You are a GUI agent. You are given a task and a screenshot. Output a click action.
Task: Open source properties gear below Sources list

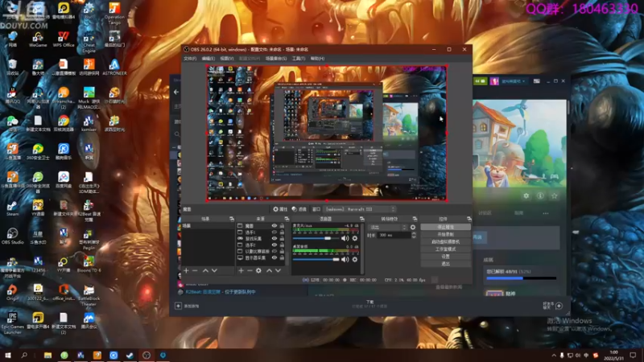tap(258, 270)
